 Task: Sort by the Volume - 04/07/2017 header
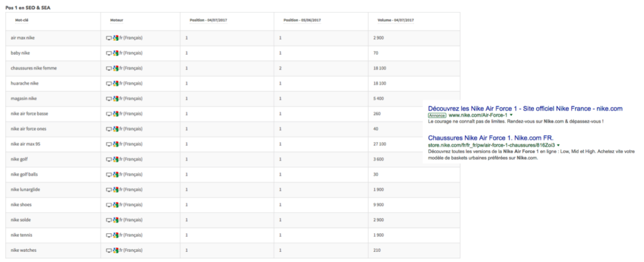click(x=396, y=20)
